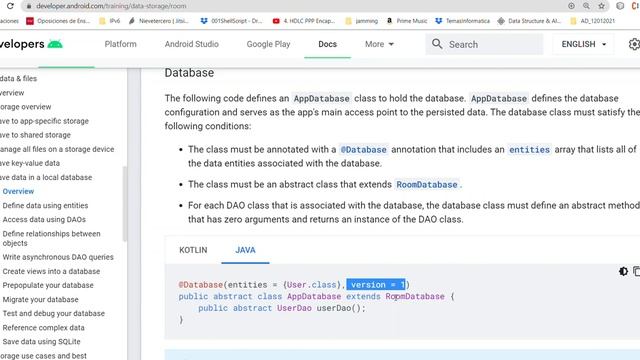Go to the Android Studio tab
The image size is (640, 360).
191,44
